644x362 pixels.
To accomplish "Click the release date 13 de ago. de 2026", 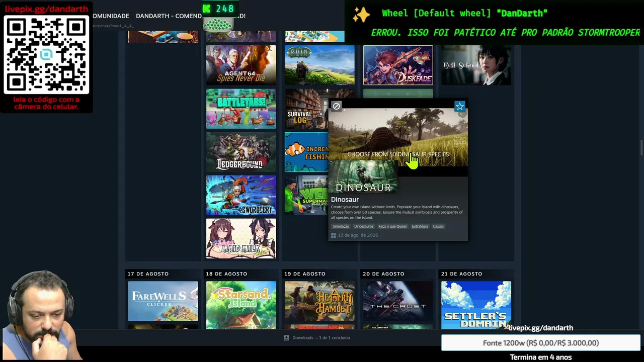I will [x=358, y=235].
